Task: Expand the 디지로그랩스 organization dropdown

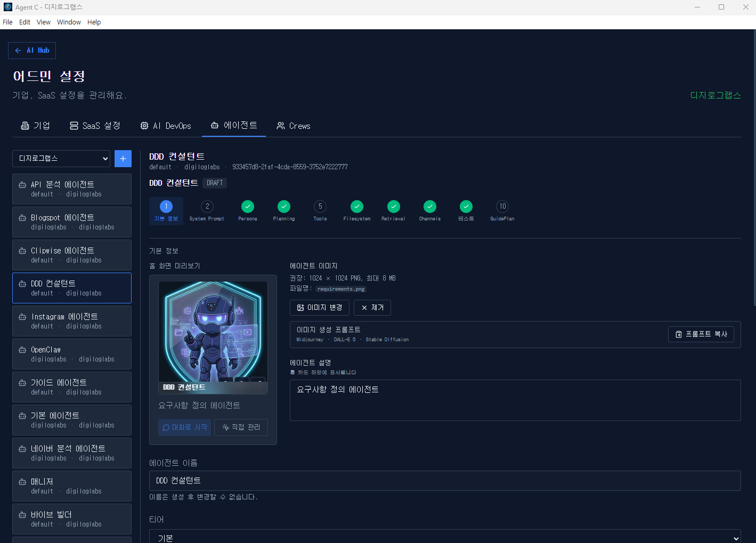Action: tap(61, 159)
